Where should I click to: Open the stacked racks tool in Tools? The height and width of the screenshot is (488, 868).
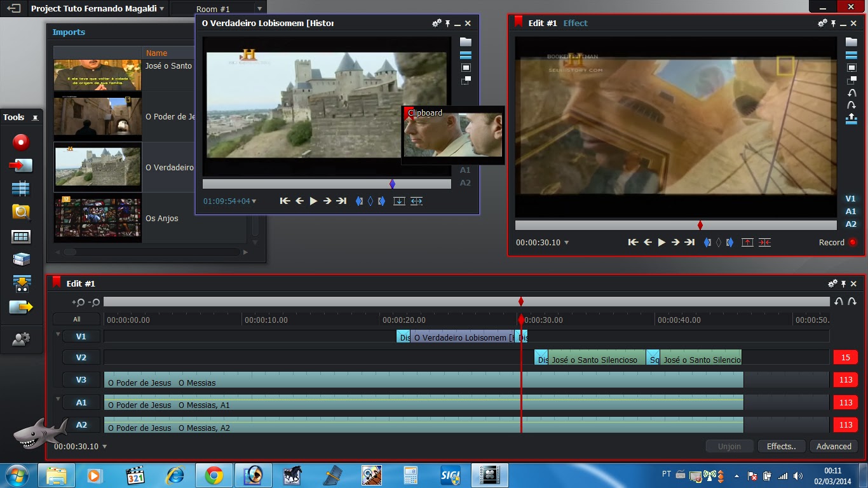coord(21,259)
